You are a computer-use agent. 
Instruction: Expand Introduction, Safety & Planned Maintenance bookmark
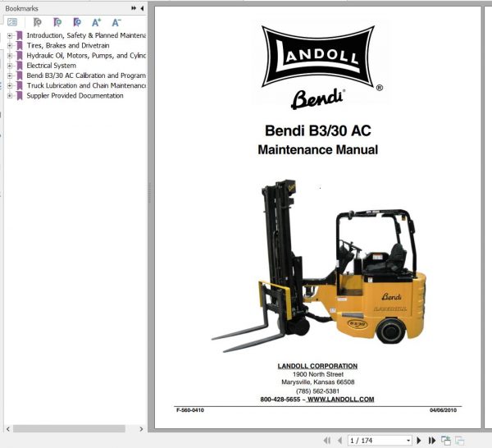click(10, 36)
